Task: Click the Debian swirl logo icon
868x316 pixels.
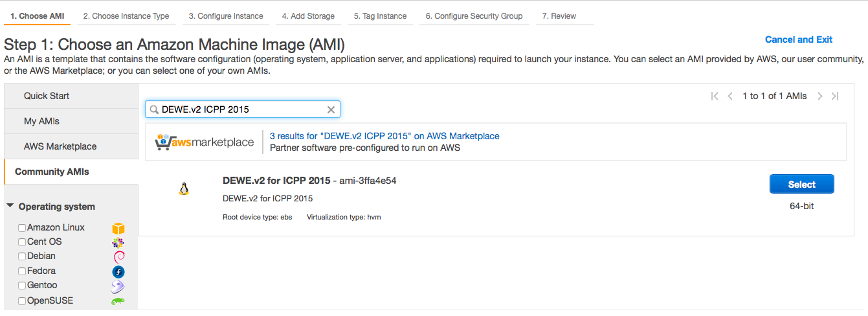Action: (118, 257)
